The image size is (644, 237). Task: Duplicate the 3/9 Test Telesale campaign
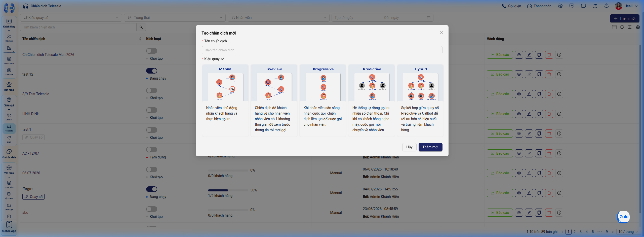click(x=539, y=94)
